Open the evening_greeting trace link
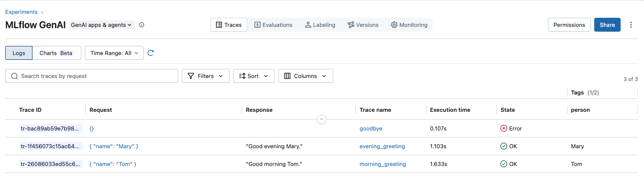Screen dimensions: 644x192 (x=382, y=146)
